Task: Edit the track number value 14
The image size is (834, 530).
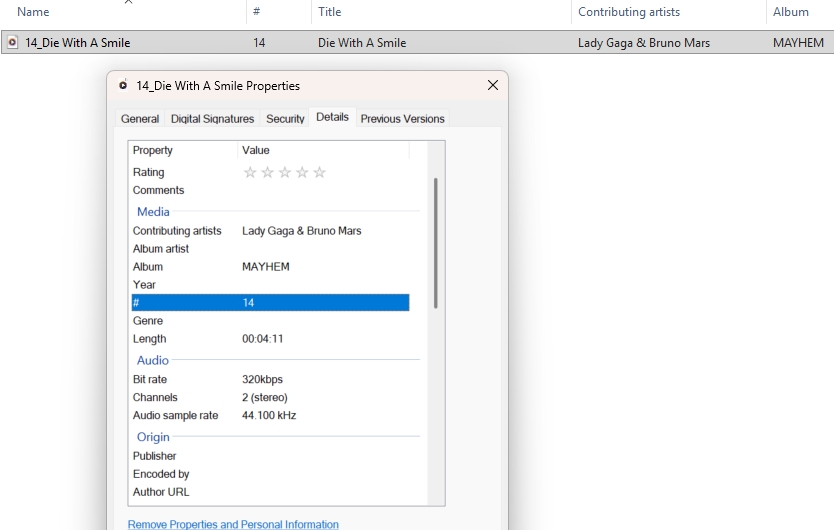Action: (x=248, y=303)
